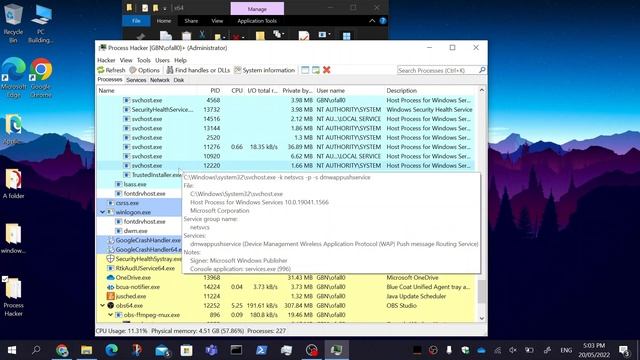This screenshot has width=640, height=360.
Task: Open the Share ribbon tab in Explorer
Action: click(x=191, y=21)
